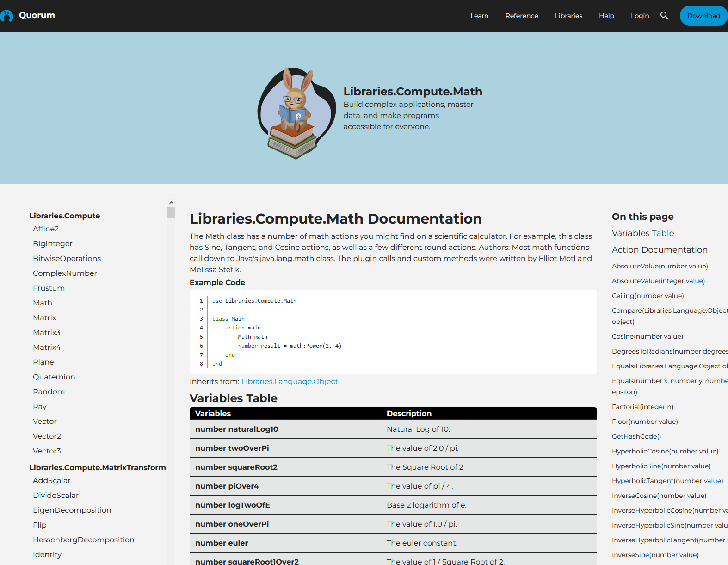
Task: Jump to the Variables Table section link
Action: tap(643, 233)
